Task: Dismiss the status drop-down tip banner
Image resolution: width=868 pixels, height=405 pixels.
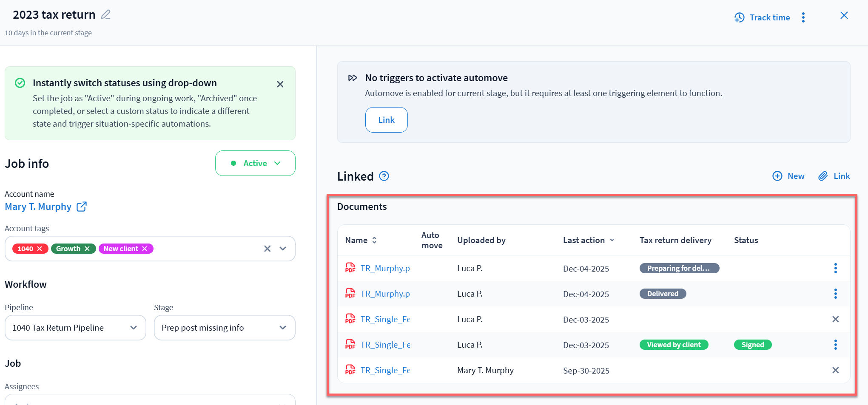Action: pos(280,84)
